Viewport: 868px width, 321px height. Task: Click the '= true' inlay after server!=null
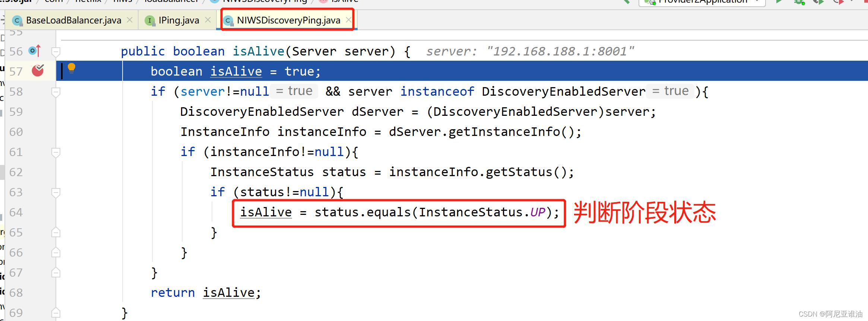294,91
